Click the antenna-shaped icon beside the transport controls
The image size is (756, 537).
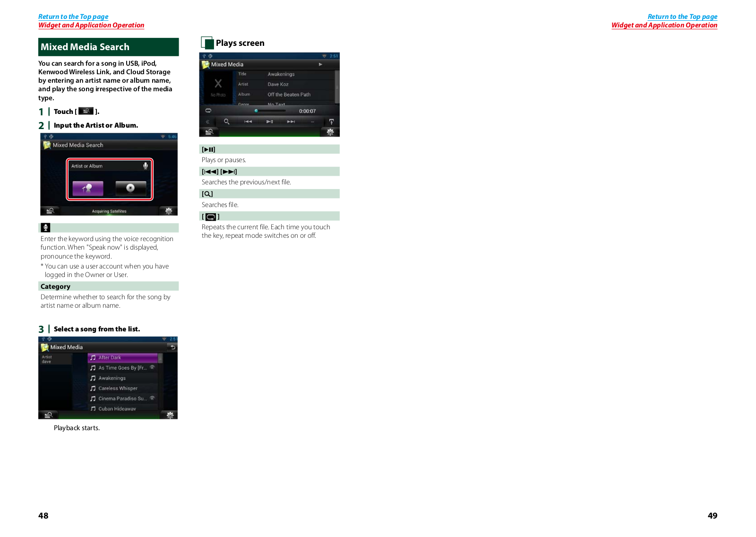331,121
